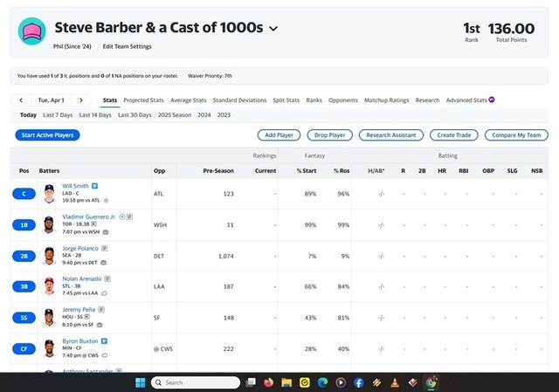Switch to the Ranks tab
The image size is (559, 392).
tap(314, 100)
